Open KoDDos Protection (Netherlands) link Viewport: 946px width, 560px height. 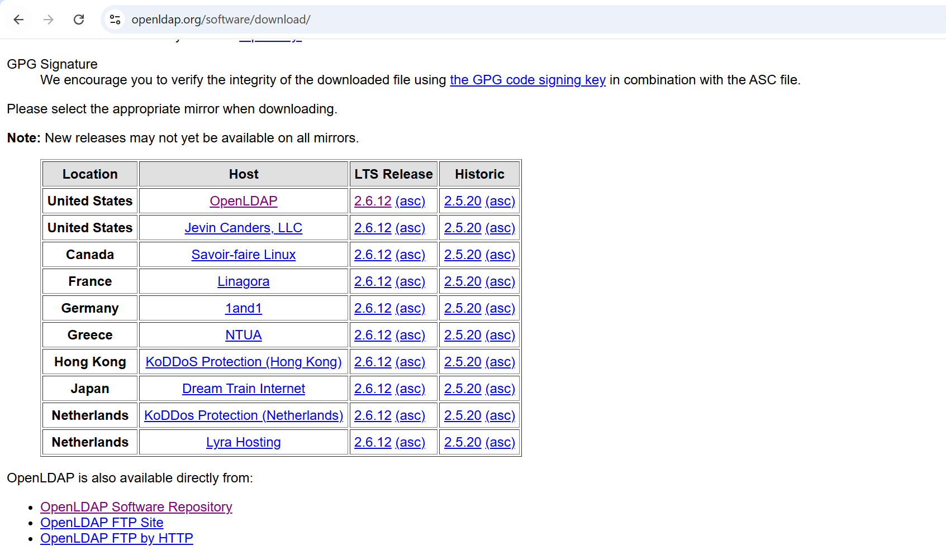pos(243,415)
